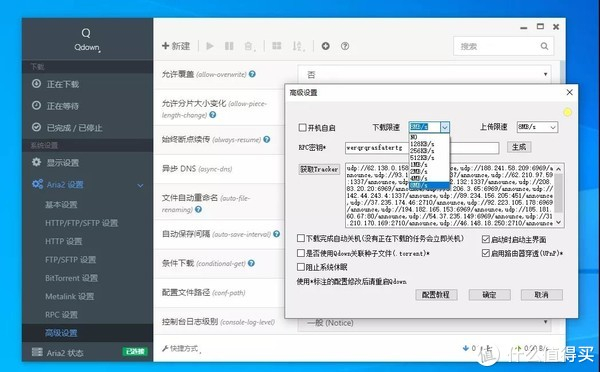Click the Qdown logo at top
The width and height of the screenshot is (600, 372).
pos(86,40)
